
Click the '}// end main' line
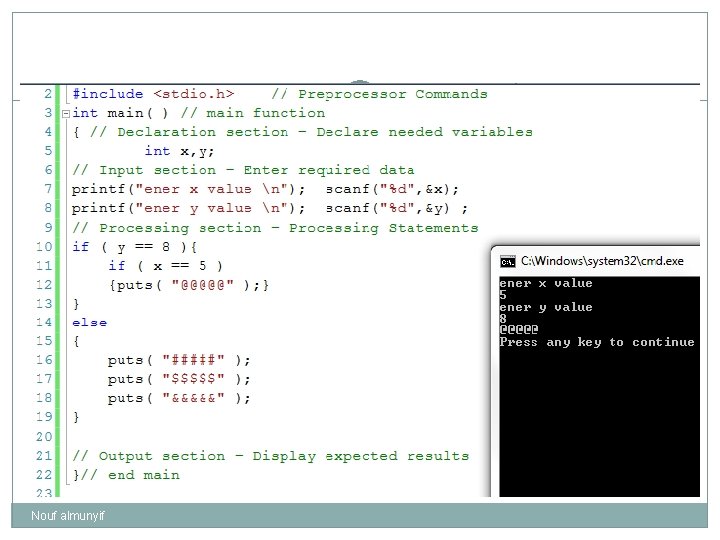pos(126,475)
